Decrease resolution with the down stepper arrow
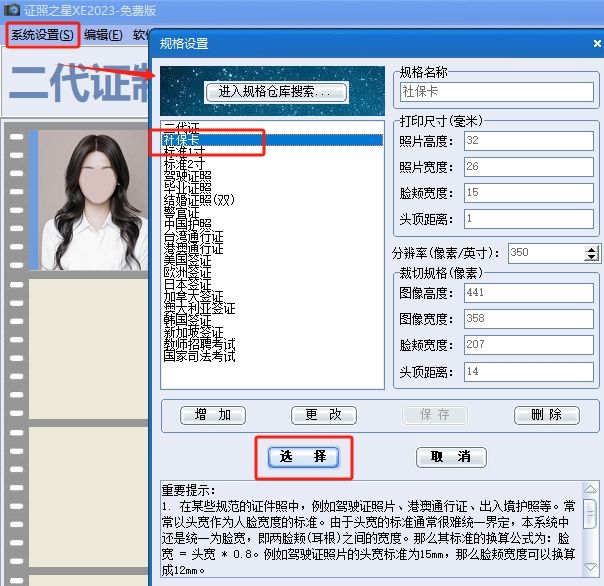604x586 pixels. (591, 257)
